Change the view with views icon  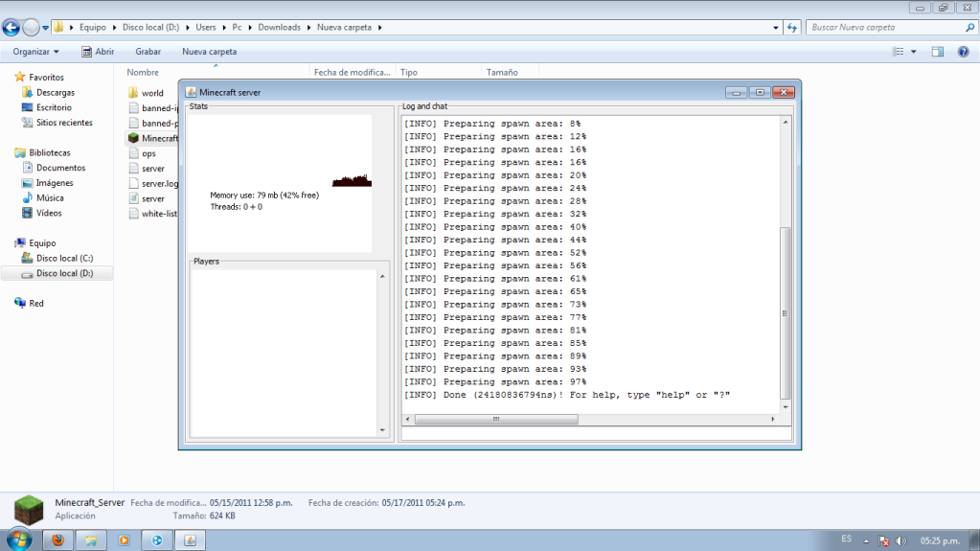tap(899, 52)
